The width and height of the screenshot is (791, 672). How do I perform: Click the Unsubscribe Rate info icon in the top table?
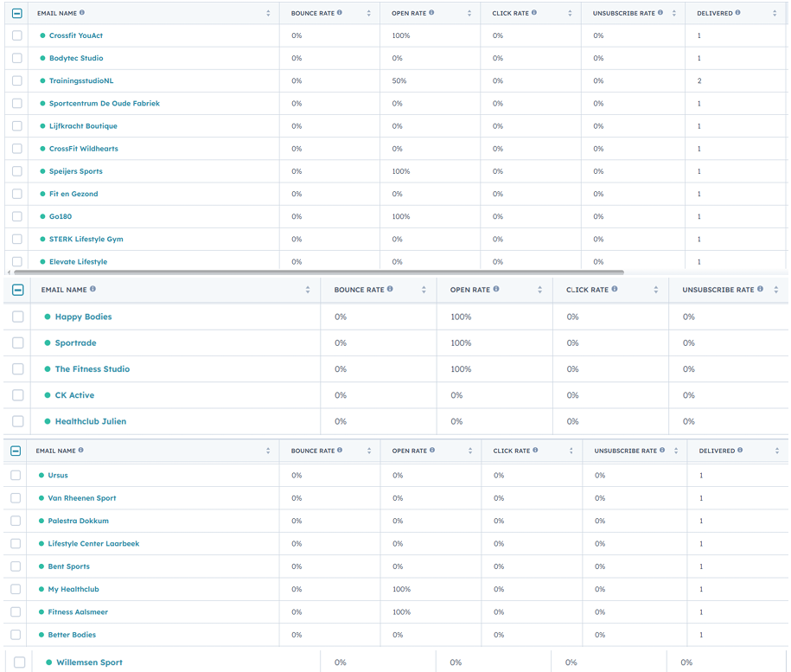660,13
